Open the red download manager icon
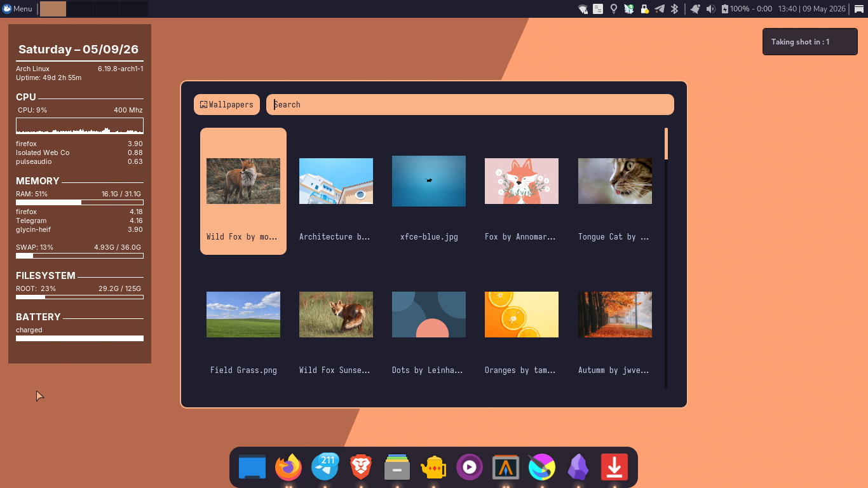This screenshot has height=488, width=868. click(614, 468)
